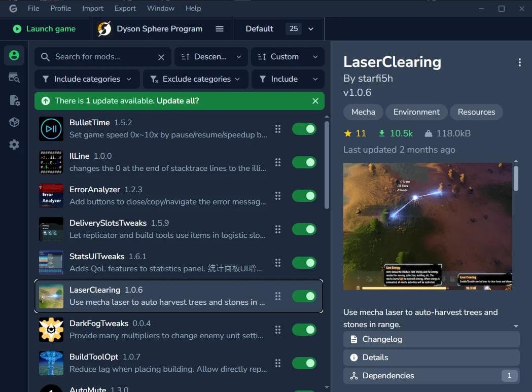Disable the ErrorAnalyzer mod toggle
Image resolution: width=532 pixels, height=392 pixels.
click(x=304, y=195)
